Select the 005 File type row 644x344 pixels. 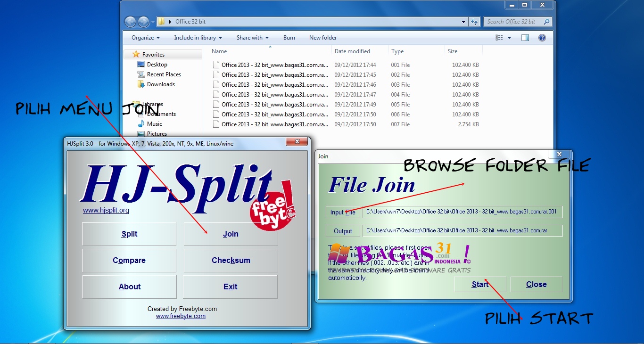click(x=346, y=105)
